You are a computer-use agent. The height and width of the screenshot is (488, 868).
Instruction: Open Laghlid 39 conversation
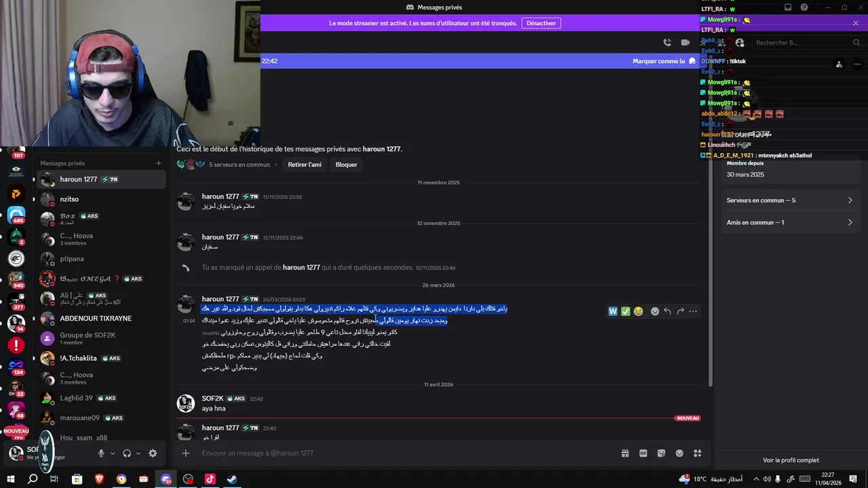point(100,398)
